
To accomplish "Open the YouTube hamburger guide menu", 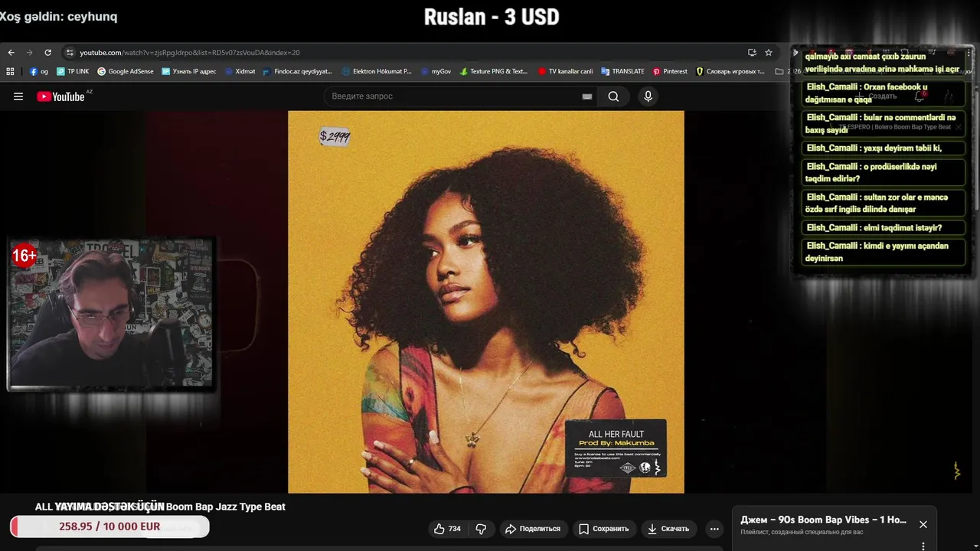I will coord(18,96).
